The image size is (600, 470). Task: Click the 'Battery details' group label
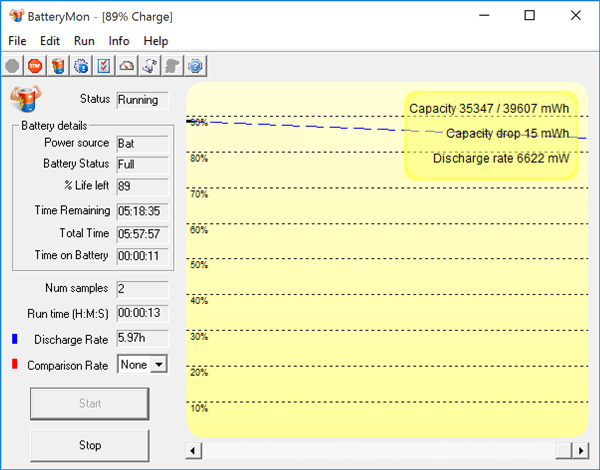54,126
